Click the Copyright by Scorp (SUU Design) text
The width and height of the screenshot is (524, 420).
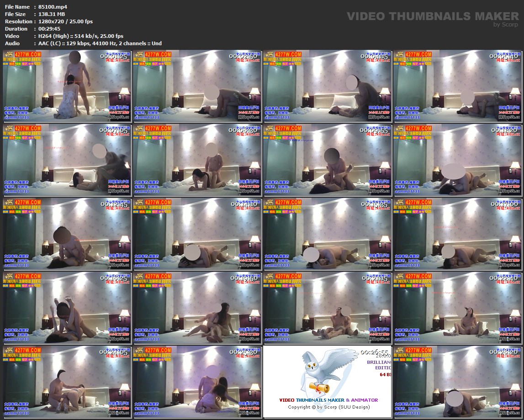(x=329, y=407)
